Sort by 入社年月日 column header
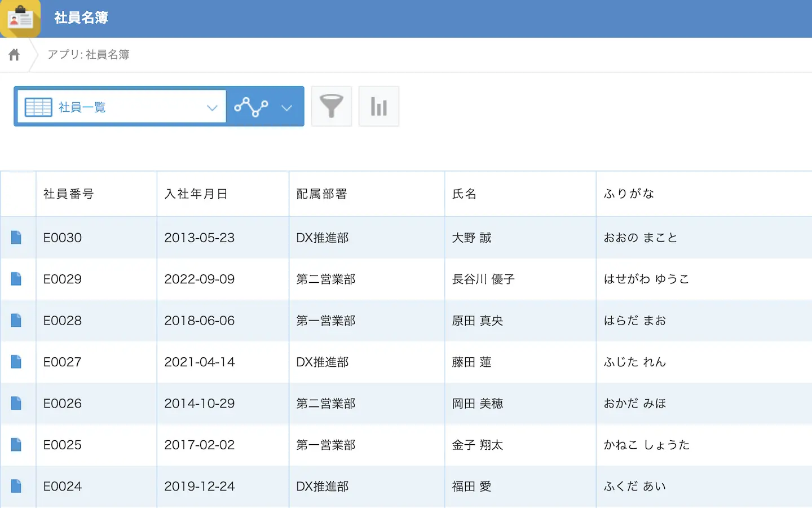 (x=196, y=194)
